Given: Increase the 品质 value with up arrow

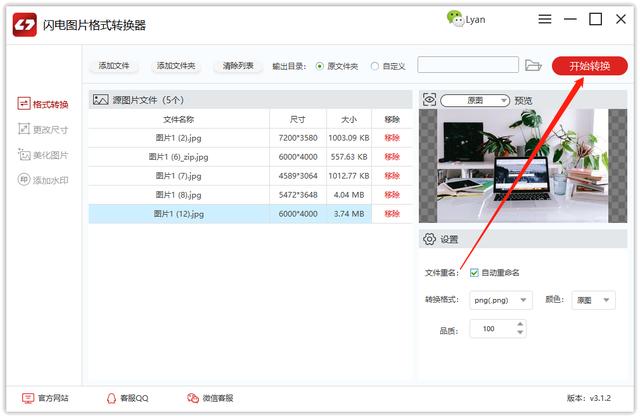Looking at the screenshot, I should [x=519, y=324].
